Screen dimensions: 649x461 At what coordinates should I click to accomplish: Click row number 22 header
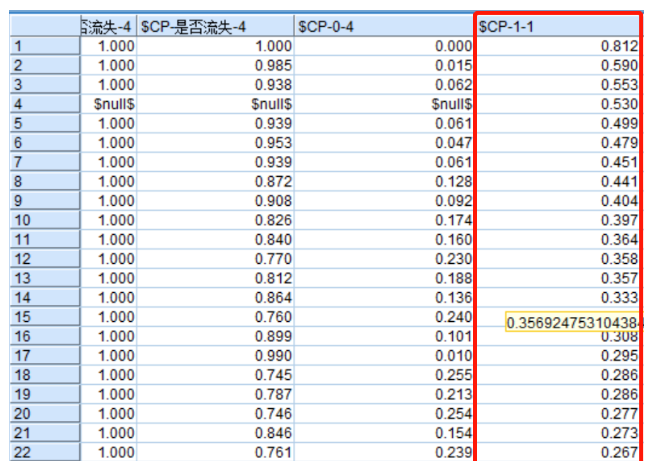[x=44, y=452]
